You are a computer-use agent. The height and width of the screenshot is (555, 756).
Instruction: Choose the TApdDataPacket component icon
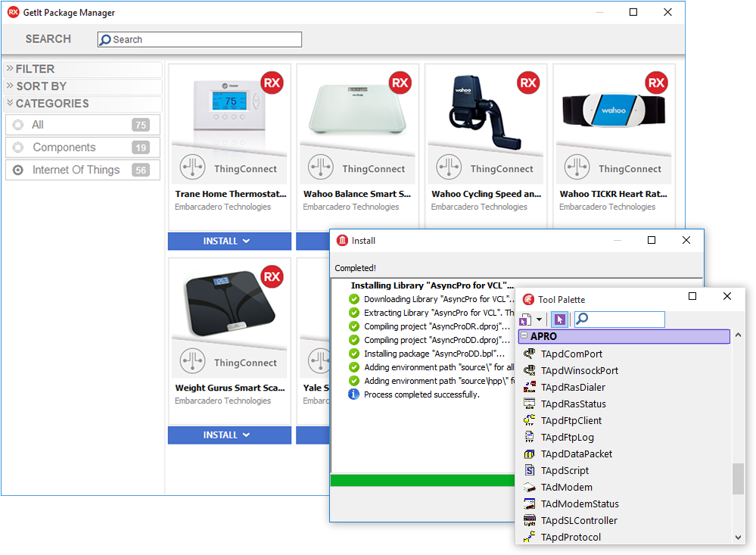pyautogui.click(x=529, y=454)
